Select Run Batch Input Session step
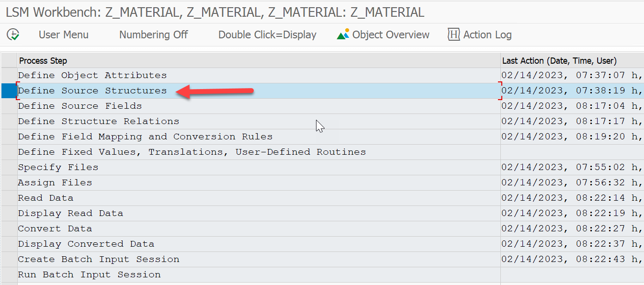Screen dimensions: 644x285 [89, 274]
